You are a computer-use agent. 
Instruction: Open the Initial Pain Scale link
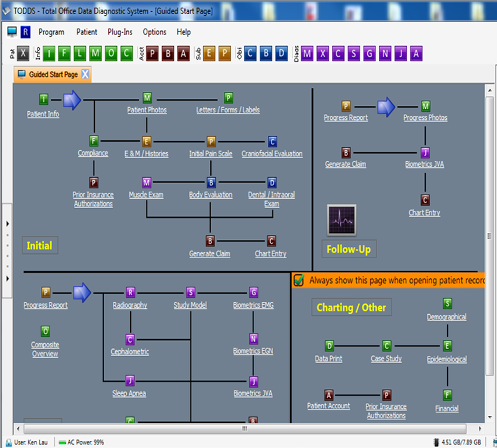pyautogui.click(x=210, y=154)
